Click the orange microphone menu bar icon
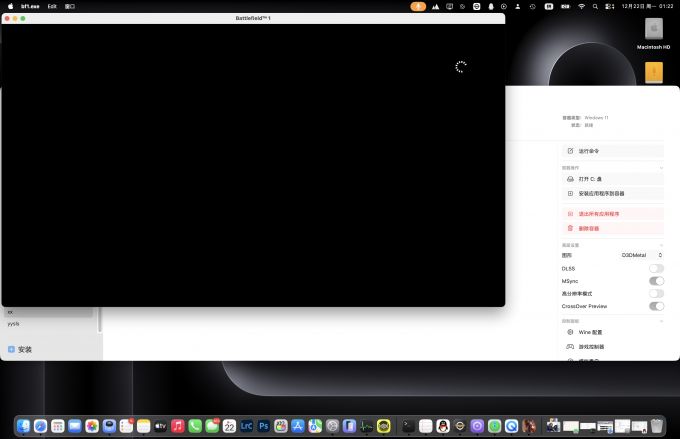The width and height of the screenshot is (680, 439). click(x=418, y=6)
